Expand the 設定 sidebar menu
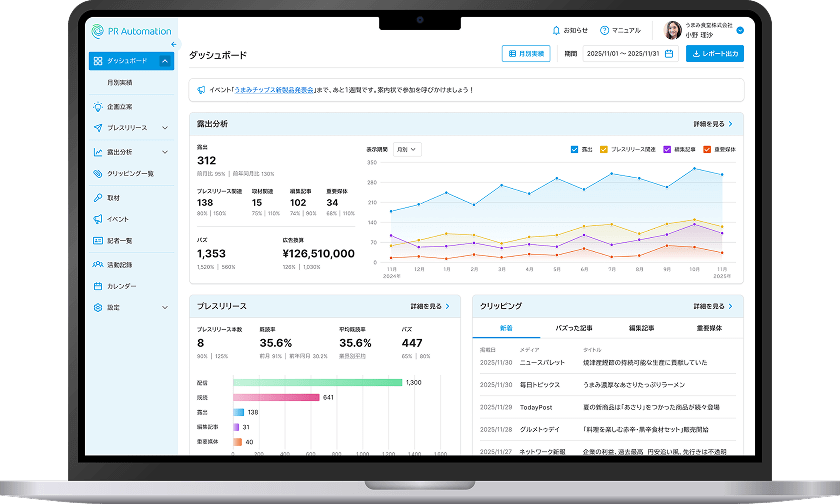 (x=165, y=308)
